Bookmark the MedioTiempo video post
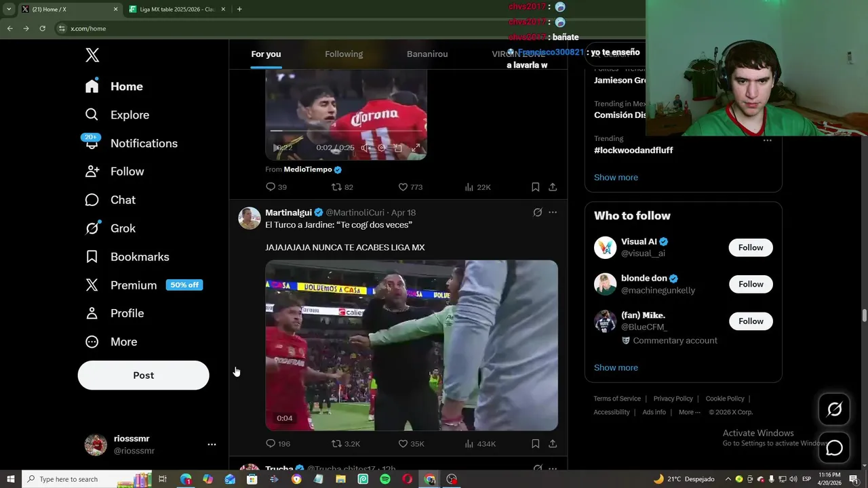Image resolution: width=868 pixels, height=488 pixels. click(535, 187)
